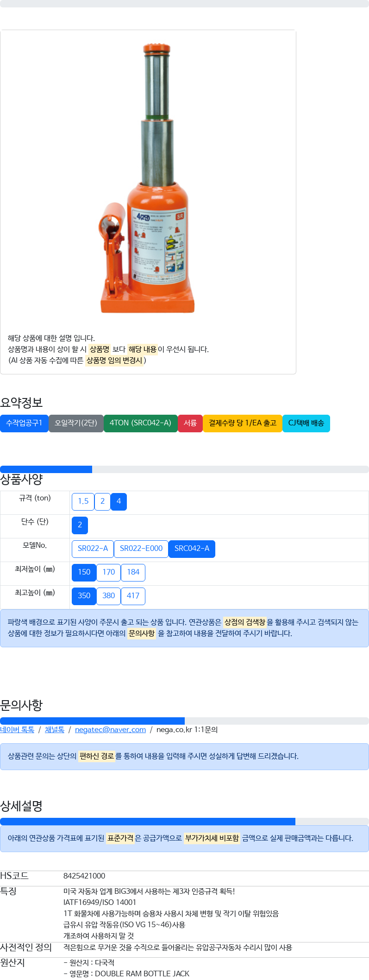Choose model SR022-E000
This screenshot has height=980, width=369.
(141, 549)
